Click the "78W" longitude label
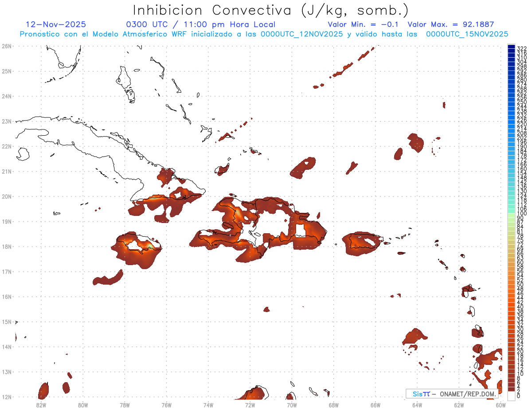The height and width of the screenshot is (411, 532). (x=125, y=405)
